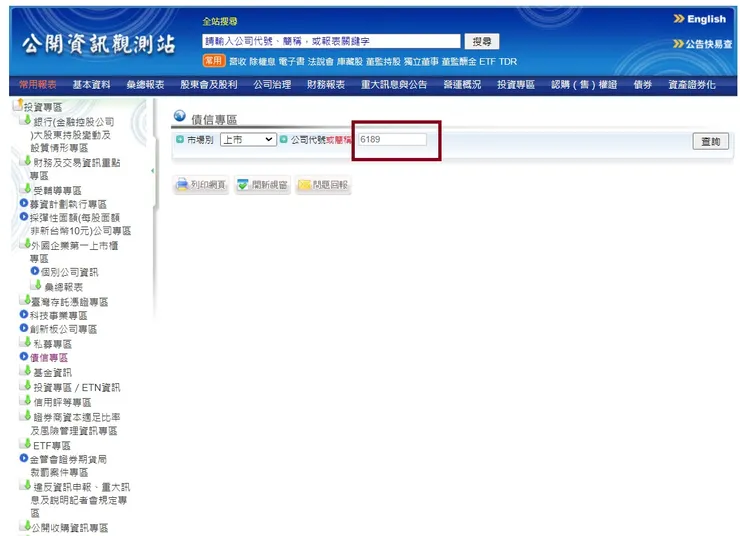
Task: Open 採彈性面額公司專區 in the sidebar
Action: [x=81, y=224]
